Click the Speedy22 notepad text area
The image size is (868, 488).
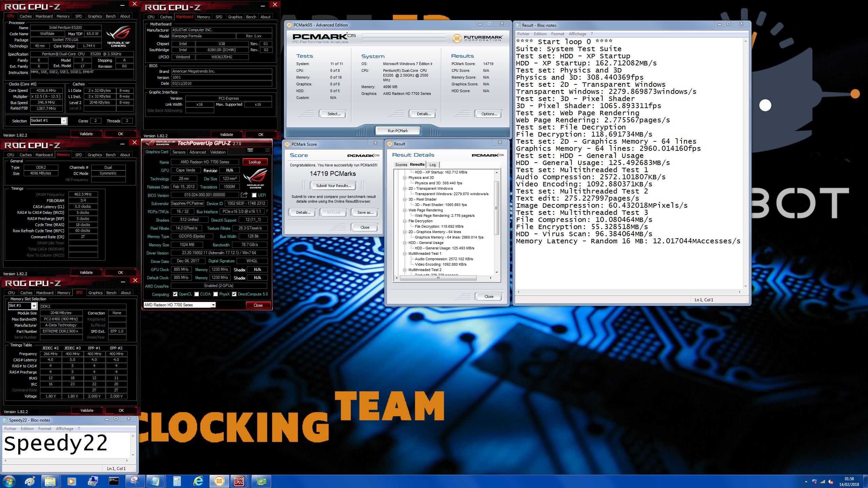(x=66, y=445)
